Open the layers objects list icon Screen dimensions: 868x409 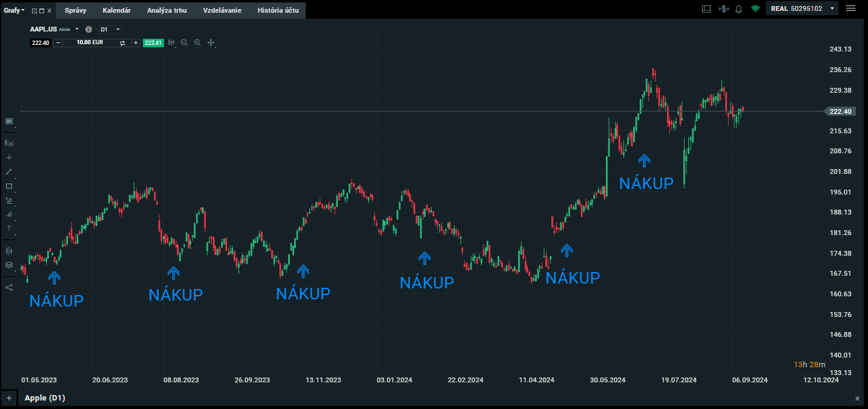point(9,265)
